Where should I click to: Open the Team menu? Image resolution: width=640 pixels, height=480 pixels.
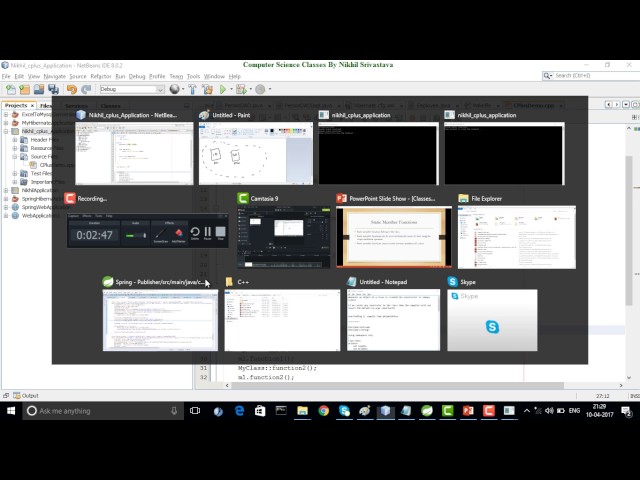point(176,76)
